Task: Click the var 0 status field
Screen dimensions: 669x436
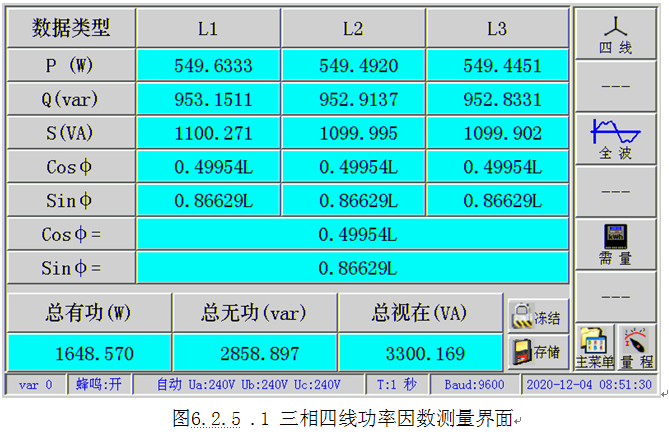Action: coord(36,384)
